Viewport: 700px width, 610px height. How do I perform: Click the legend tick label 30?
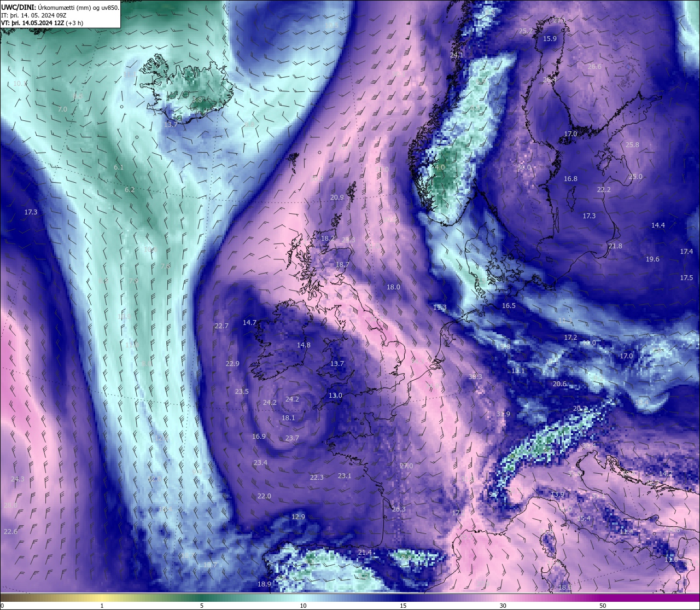(502, 606)
